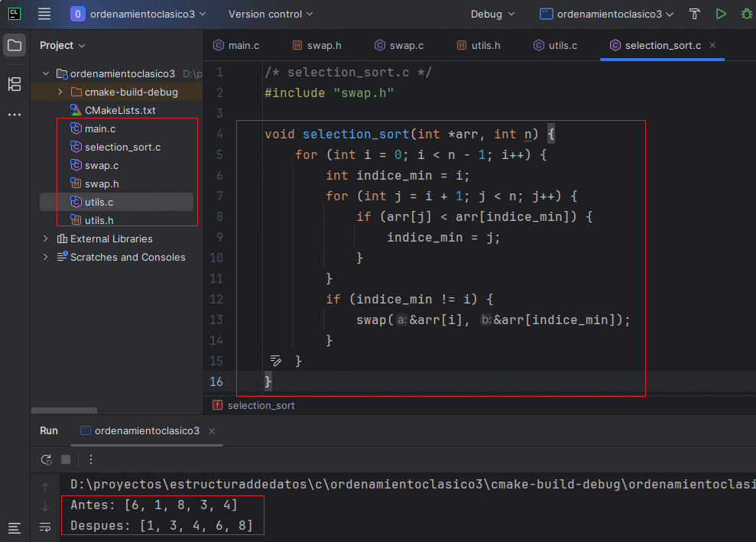Build the project using the hammer icon
The image size is (756, 542).
694,14
